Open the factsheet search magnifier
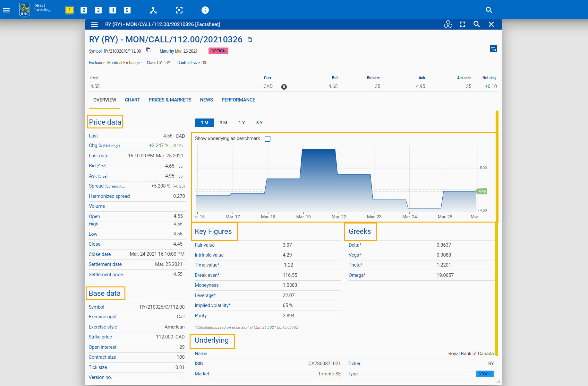This screenshot has height=386, width=588. click(x=476, y=24)
